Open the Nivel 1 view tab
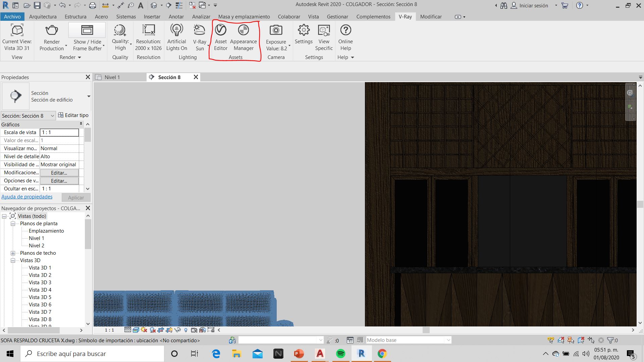 112,77
